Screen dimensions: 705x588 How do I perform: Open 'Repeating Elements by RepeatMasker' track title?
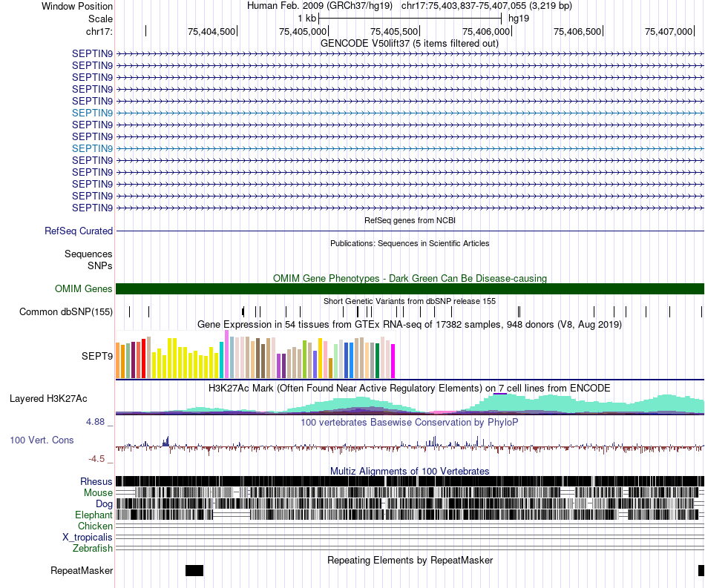click(x=410, y=560)
